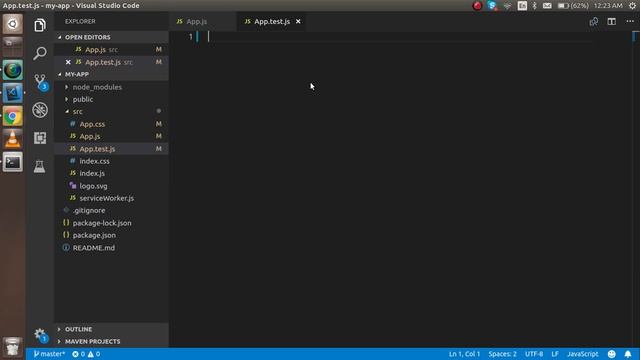Open logo.svg file
Viewport: 640px width, 360px height.
(x=111, y=186)
